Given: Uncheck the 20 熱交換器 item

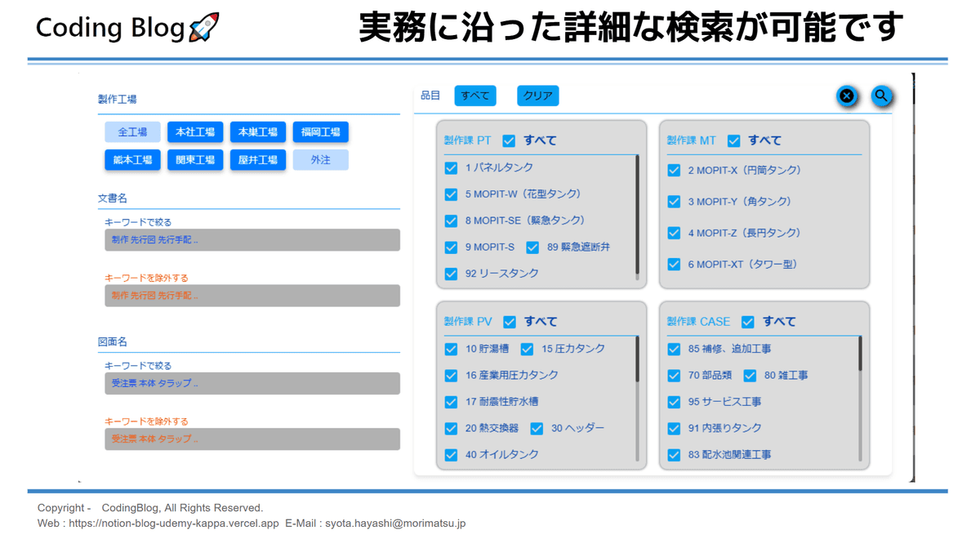Looking at the screenshot, I should click(451, 428).
